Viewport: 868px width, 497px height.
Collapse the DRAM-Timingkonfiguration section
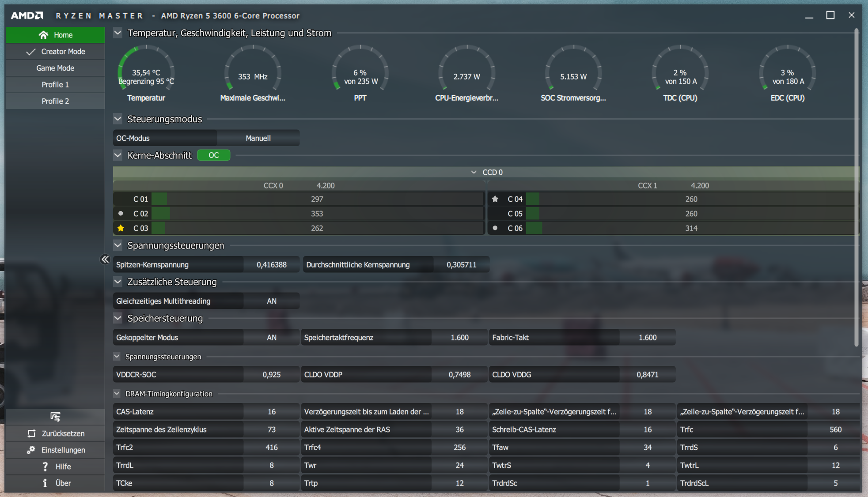point(117,393)
